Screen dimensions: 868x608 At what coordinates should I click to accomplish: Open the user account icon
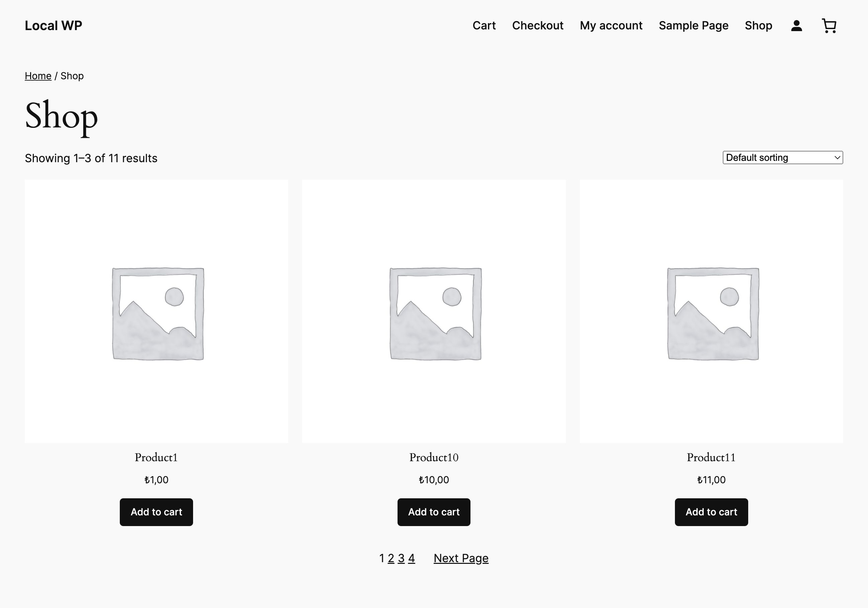796,25
